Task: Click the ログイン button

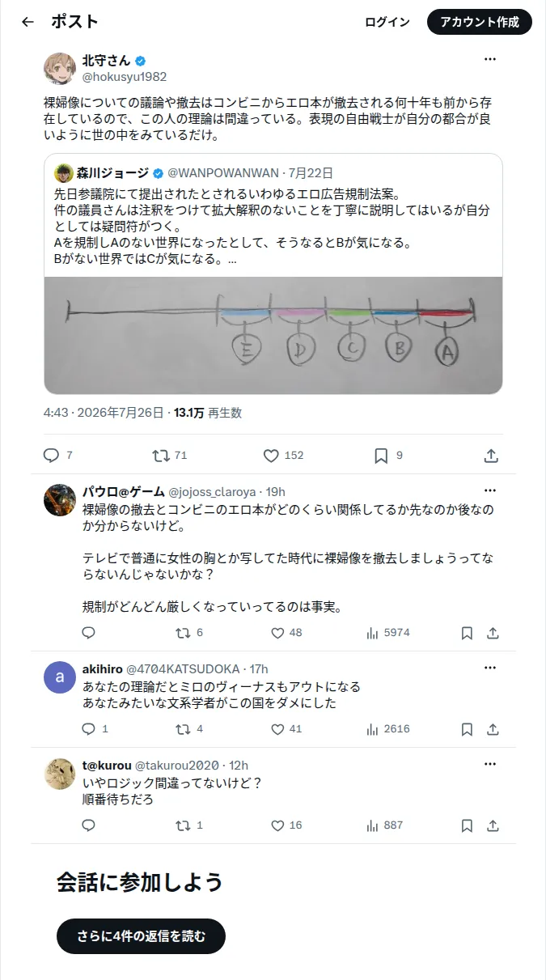Action: (x=387, y=23)
